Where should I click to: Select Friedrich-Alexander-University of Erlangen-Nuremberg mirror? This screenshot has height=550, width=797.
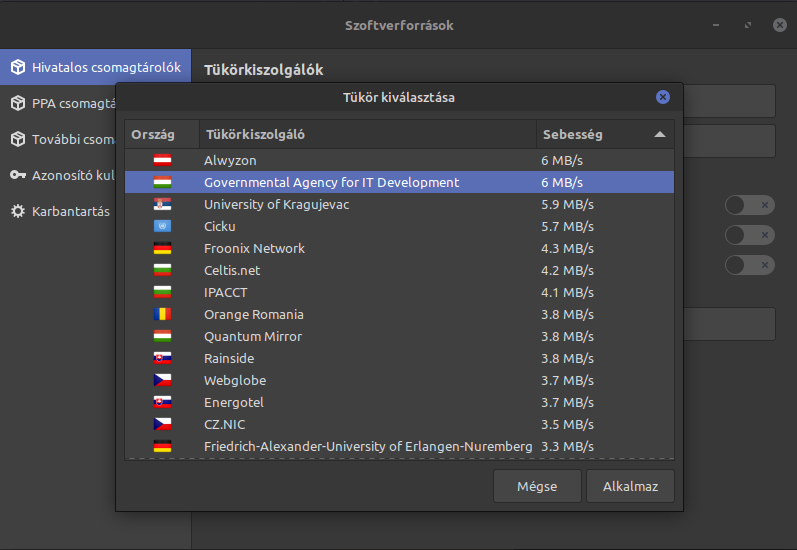[x=400, y=446]
